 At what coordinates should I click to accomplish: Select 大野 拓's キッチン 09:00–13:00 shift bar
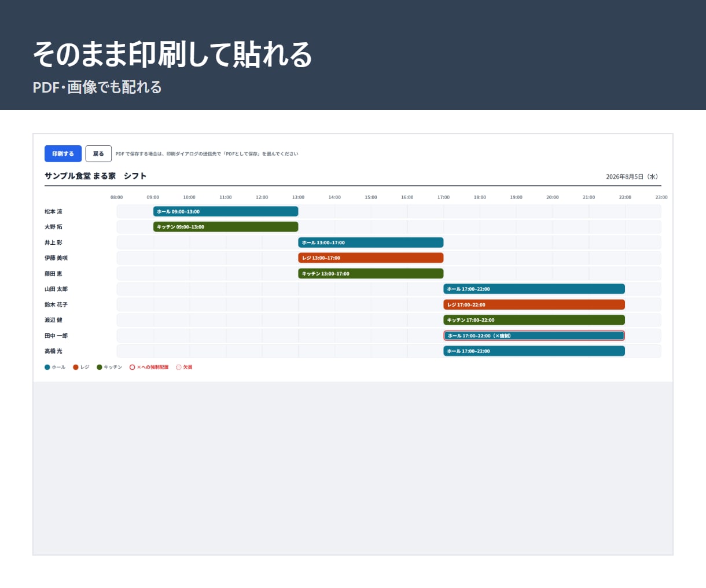[x=226, y=227]
